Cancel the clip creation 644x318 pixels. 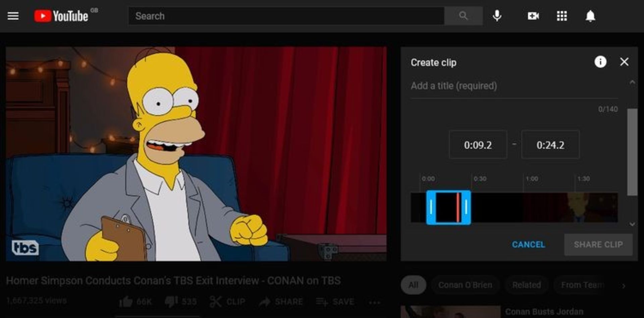tap(528, 244)
